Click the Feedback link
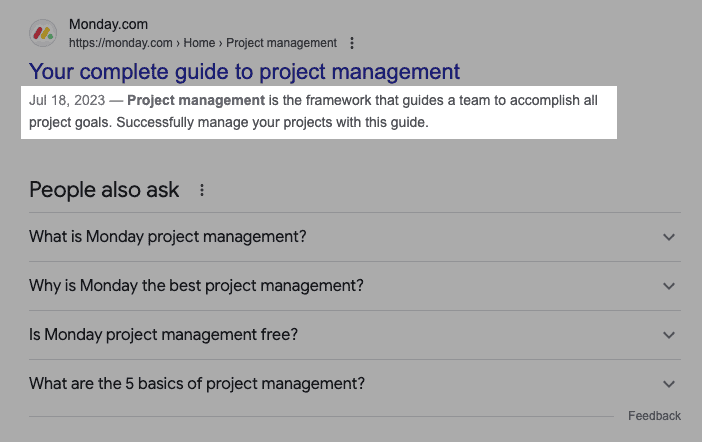This screenshot has height=442, width=702. coord(654,416)
